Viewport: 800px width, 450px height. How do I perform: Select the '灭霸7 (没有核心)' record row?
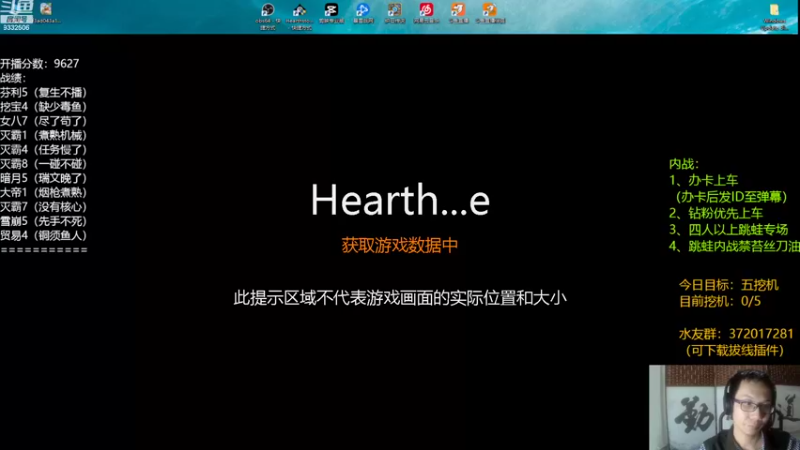tap(44, 207)
